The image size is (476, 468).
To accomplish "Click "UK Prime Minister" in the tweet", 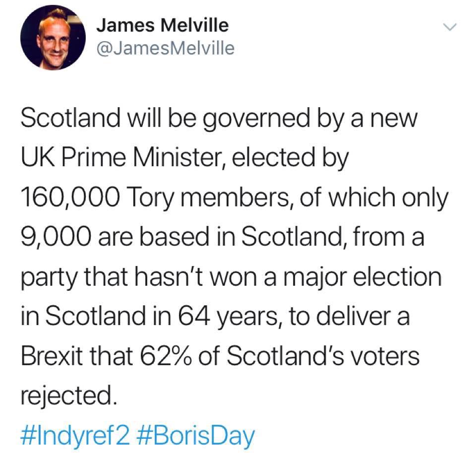I will (121, 157).
